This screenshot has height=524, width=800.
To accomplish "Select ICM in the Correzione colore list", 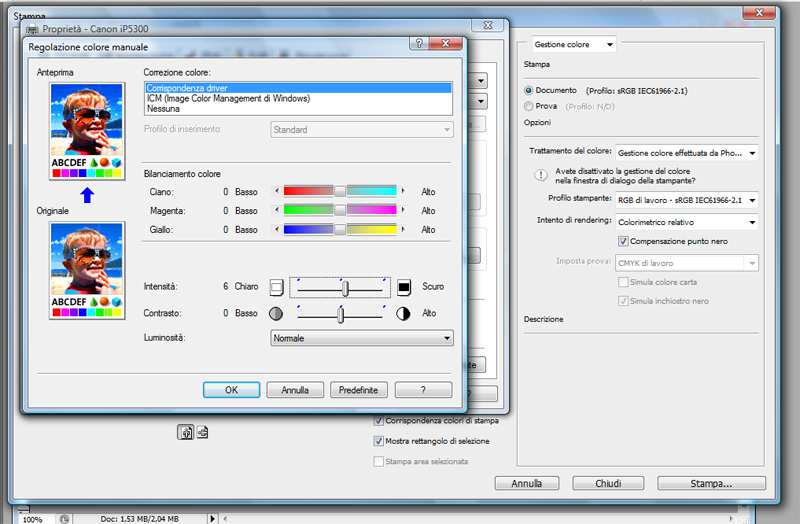I will (228, 98).
